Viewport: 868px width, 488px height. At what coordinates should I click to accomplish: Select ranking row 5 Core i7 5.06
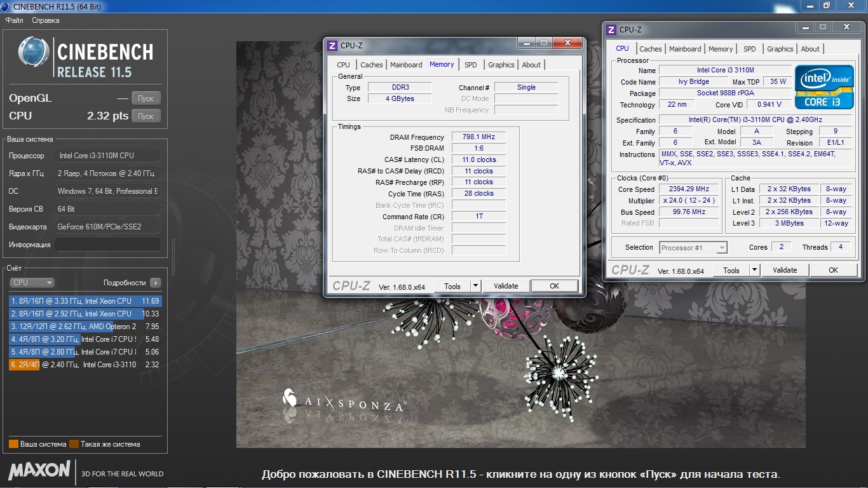point(85,352)
